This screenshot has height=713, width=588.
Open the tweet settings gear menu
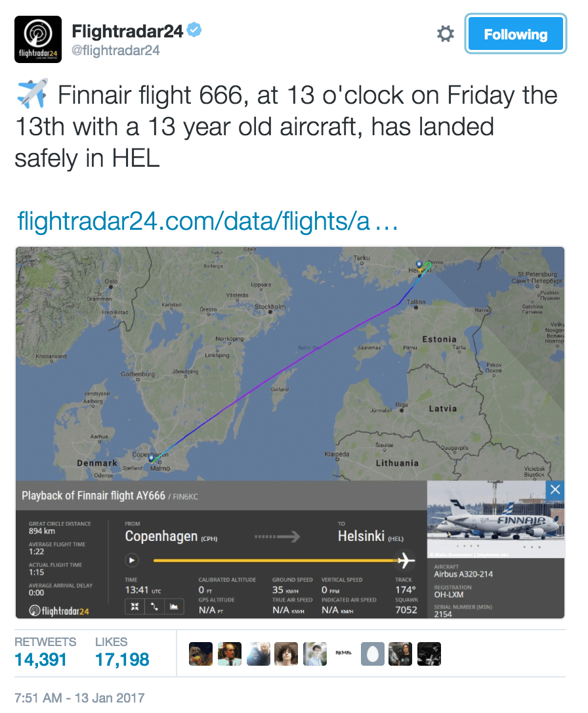pos(446,34)
